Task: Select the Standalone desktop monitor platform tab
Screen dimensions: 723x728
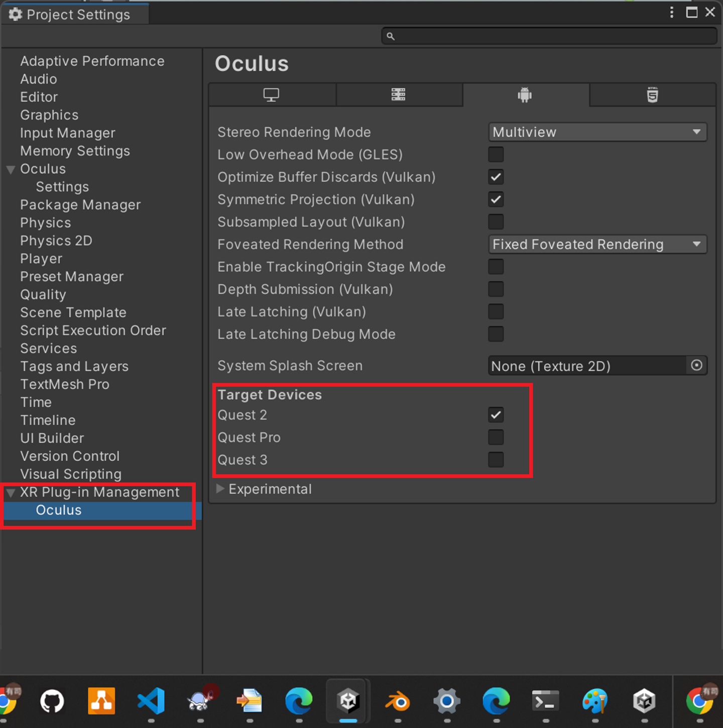Action: click(x=272, y=94)
